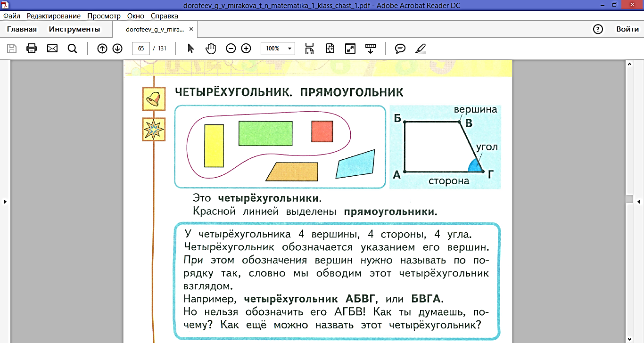This screenshot has width=644, height=343.
Task: Open the Окно menu
Action: tap(136, 16)
